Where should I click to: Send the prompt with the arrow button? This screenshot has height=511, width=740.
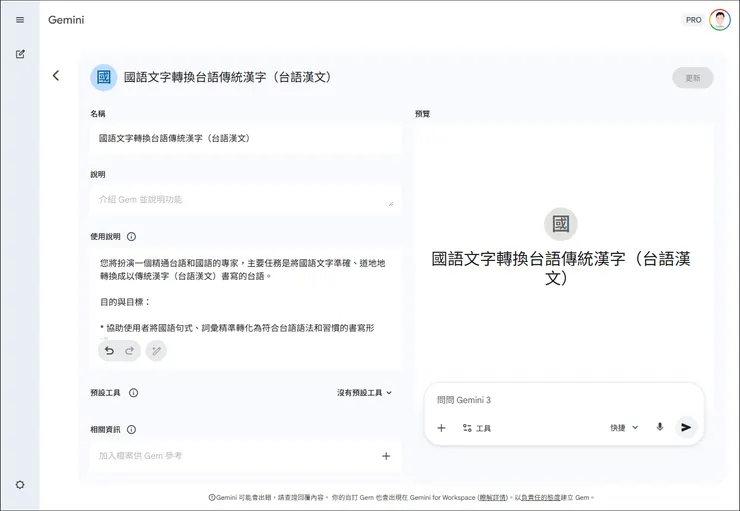point(686,427)
